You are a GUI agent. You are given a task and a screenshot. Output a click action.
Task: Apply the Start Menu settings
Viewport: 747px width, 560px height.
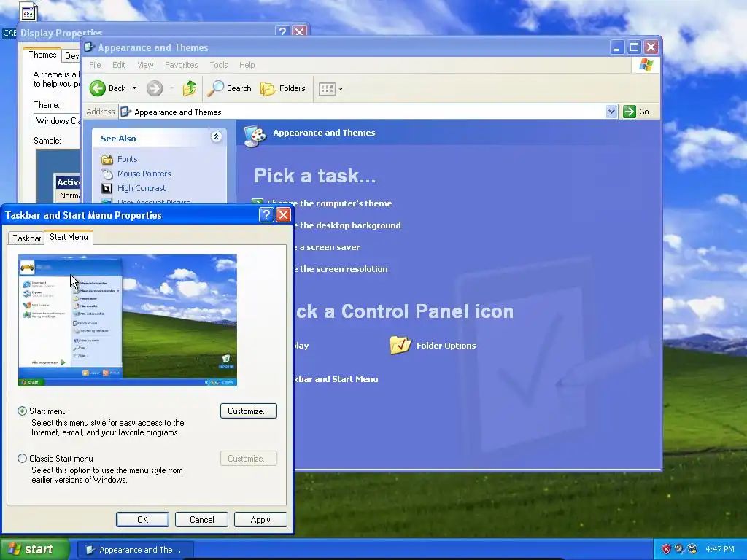[x=260, y=519]
